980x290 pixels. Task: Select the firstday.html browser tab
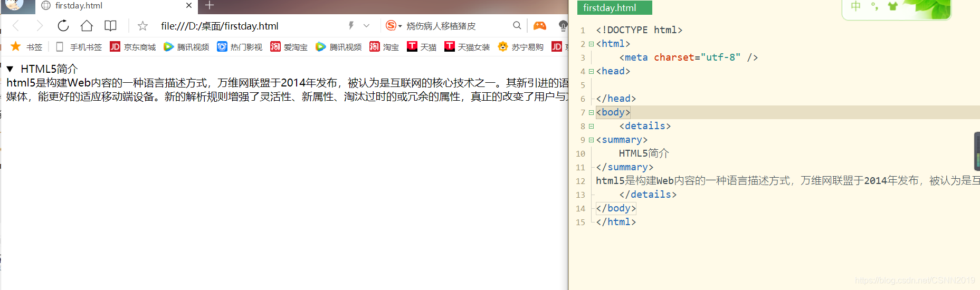pyautogui.click(x=116, y=6)
